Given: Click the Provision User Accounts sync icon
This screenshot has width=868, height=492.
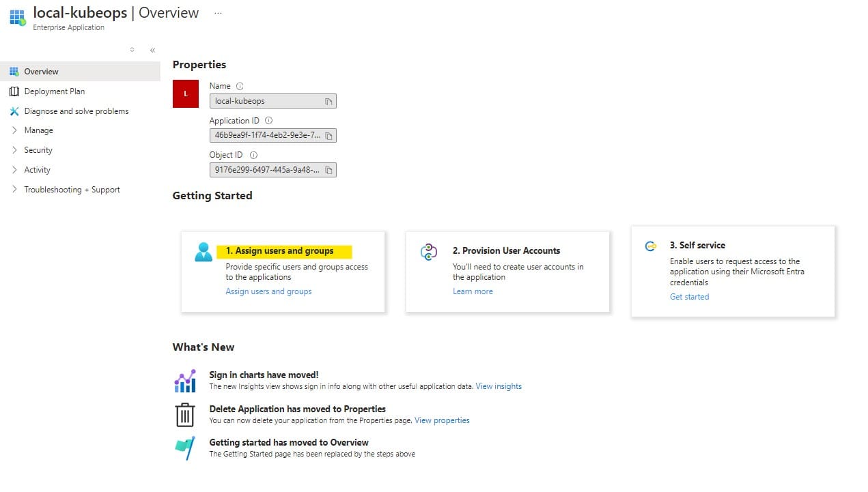Looking at the screenshot, I should pyautogui.click(x=429, y=252).
